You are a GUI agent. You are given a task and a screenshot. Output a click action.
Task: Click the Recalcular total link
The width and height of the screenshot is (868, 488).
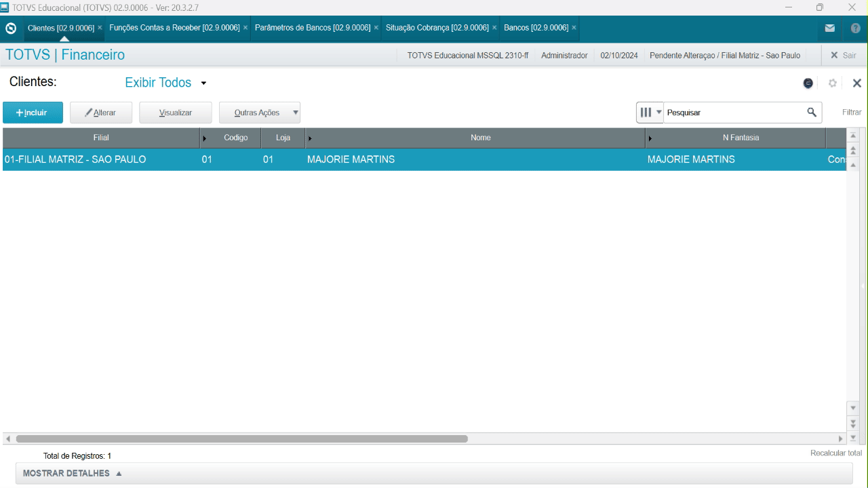836,453
